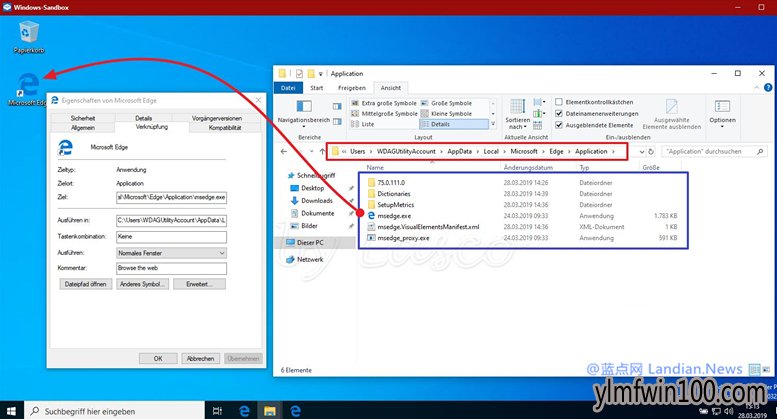The width and height of the screenshot is (777, 419).
Task: Click the Tastenkombination field showing Keine
Action: pyautogui.click(x=171, y=237)
